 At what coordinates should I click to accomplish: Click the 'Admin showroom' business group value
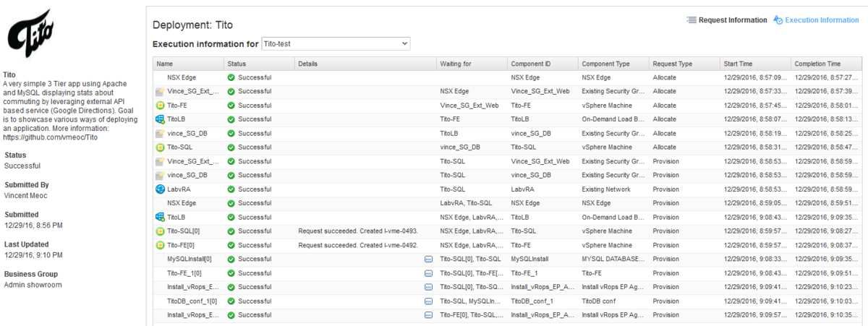(x=33, y=285)
